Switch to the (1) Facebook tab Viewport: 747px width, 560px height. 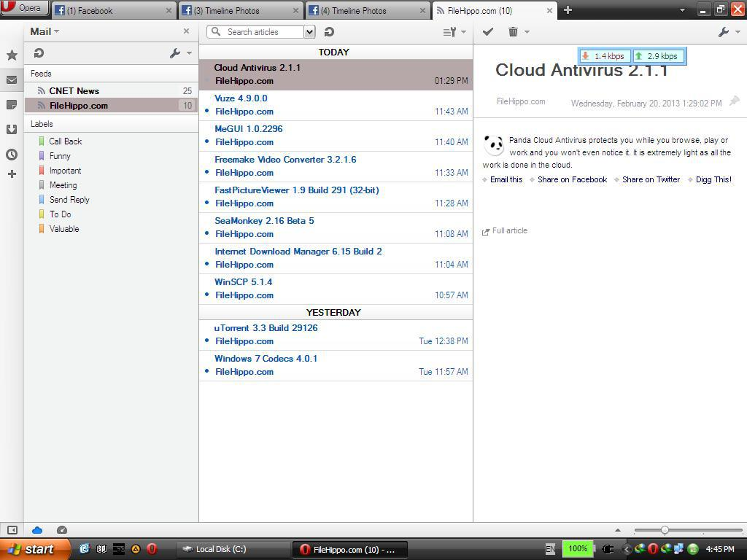pos(113,10)
